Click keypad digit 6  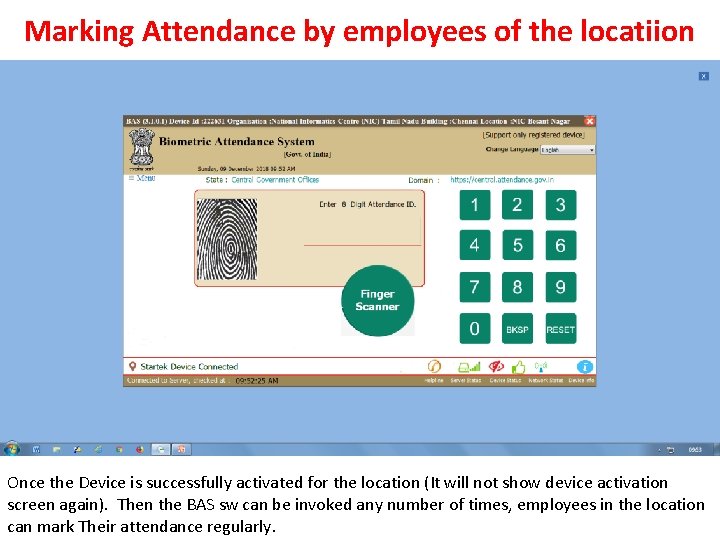561,245
